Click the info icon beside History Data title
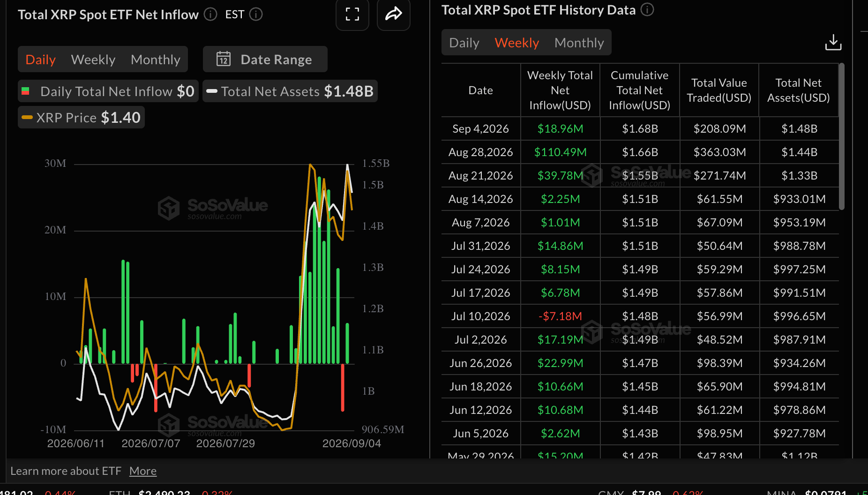The width and height of the screenshot is (868, 495). coord(647,10)
